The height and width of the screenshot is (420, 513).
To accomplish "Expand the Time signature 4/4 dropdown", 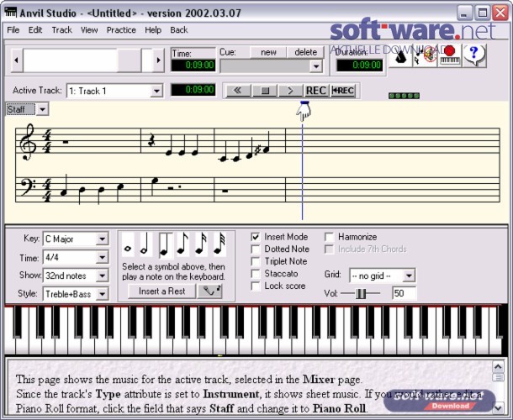I will tap(102, 257).
